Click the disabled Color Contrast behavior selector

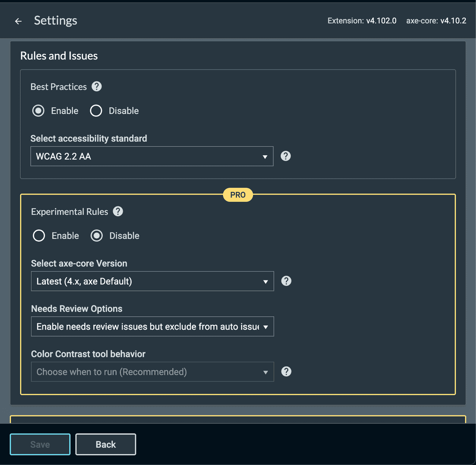tap(152, 372)
